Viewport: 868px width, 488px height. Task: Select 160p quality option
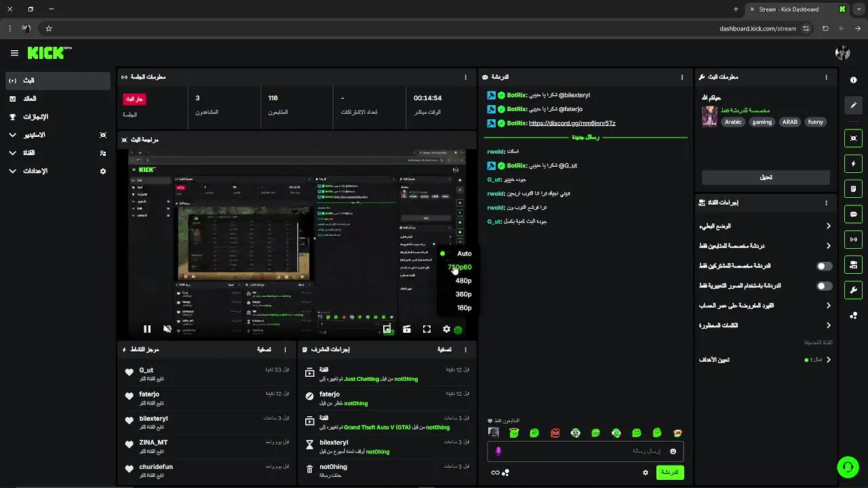(x=464, y=308)
